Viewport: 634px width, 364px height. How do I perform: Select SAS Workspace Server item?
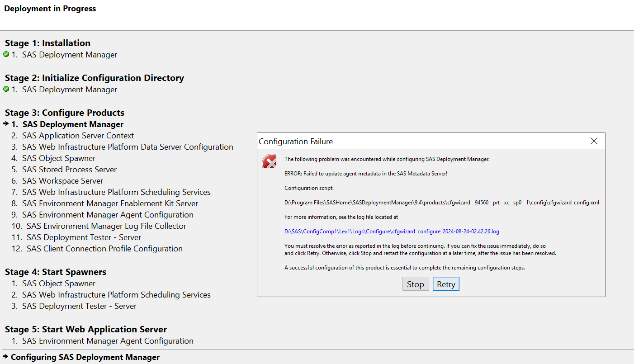coord(62,181)
